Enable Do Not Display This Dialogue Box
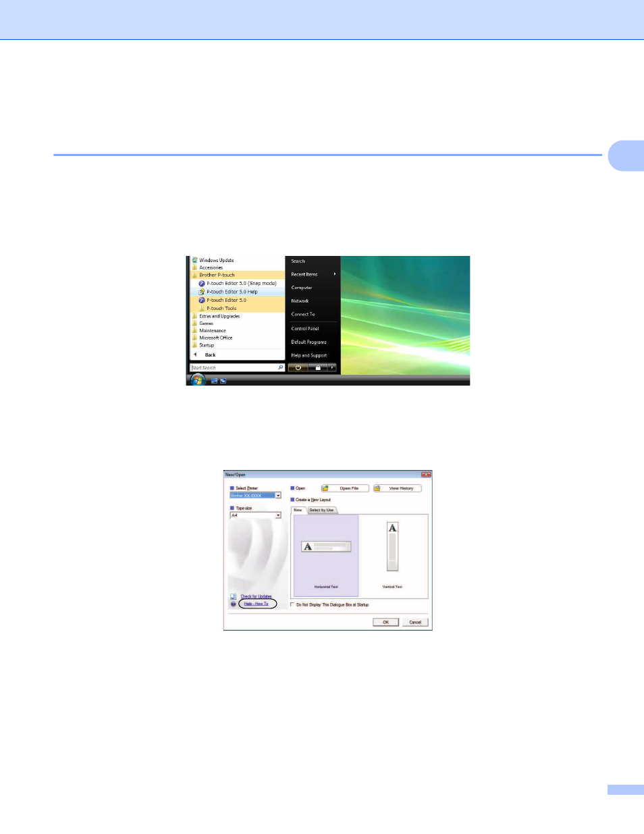This screenshot has height=834, width=644. click(292, 605)
